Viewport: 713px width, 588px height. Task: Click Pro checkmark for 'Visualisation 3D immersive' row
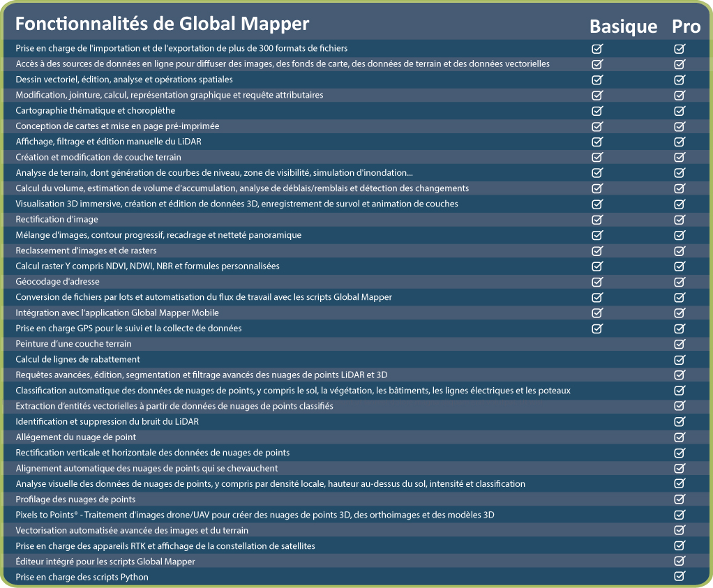[x=680, y=204]
